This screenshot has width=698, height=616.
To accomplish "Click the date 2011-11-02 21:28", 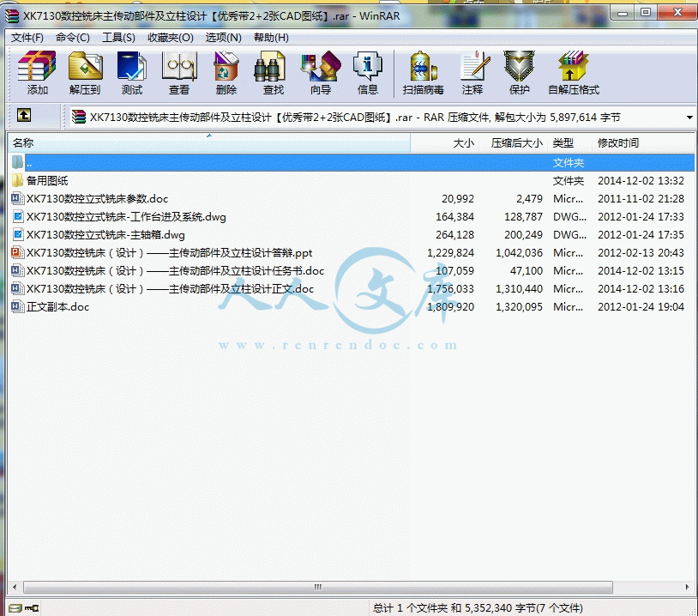I will click(641, 199).
